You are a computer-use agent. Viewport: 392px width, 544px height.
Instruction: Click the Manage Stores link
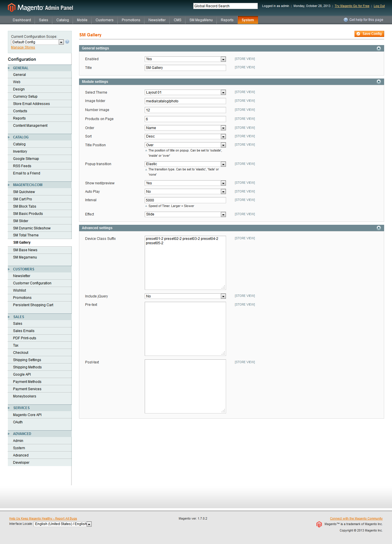tap(23, 47)
